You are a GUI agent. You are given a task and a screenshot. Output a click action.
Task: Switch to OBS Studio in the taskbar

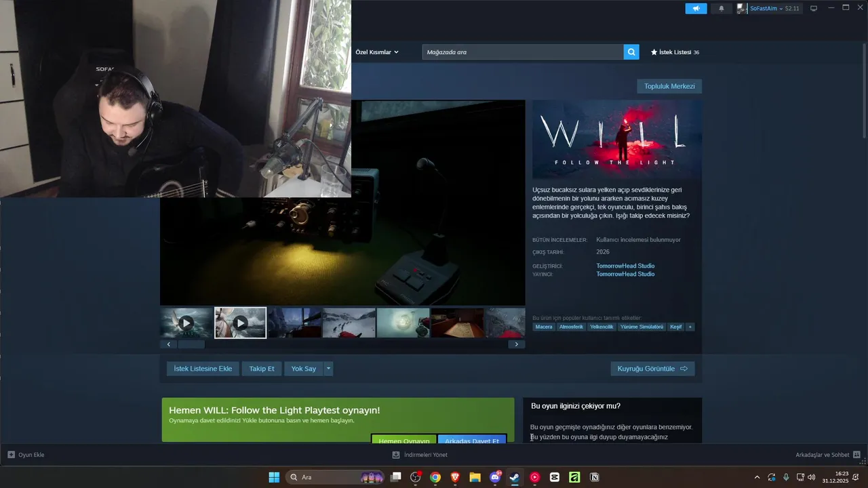point(416,477)
